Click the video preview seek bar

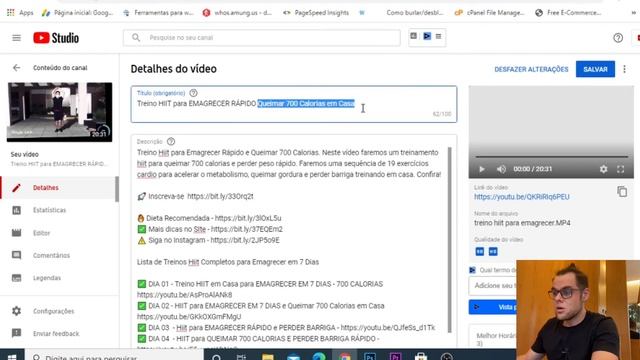click(551, 156)
